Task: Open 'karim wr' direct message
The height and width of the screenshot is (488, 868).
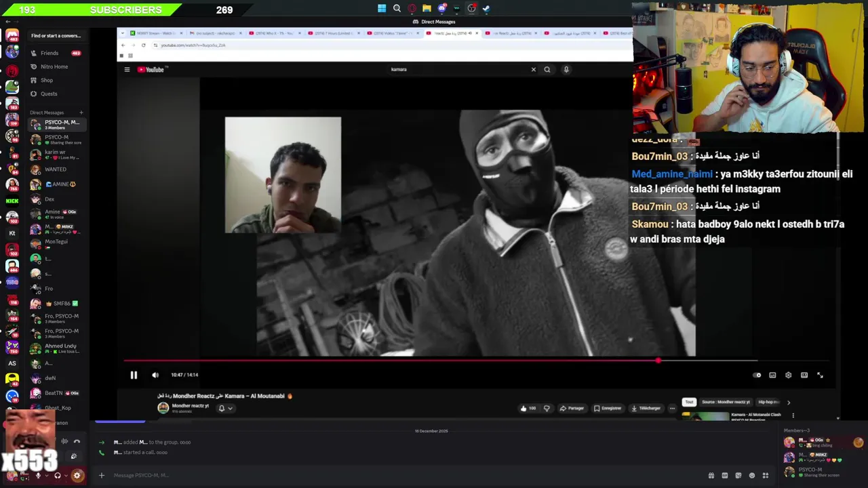Action: [56, 155]
